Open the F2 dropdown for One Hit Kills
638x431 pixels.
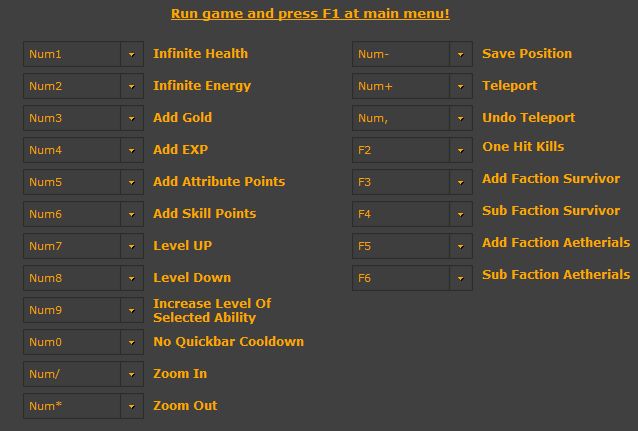[x=460, y=151]
